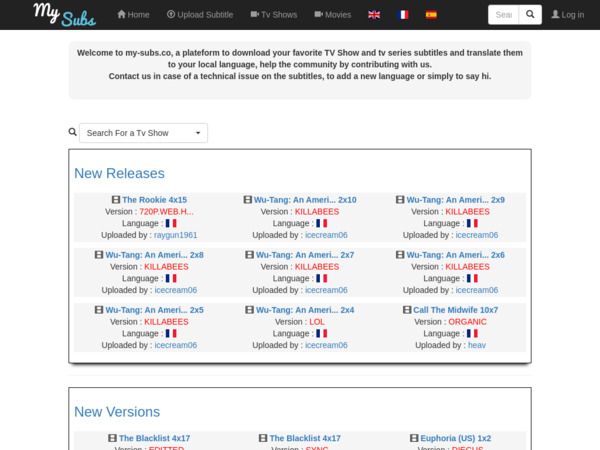View uploader heav profile
The image size is (600, 450).
pyautogui.click(x=477, y=345)
